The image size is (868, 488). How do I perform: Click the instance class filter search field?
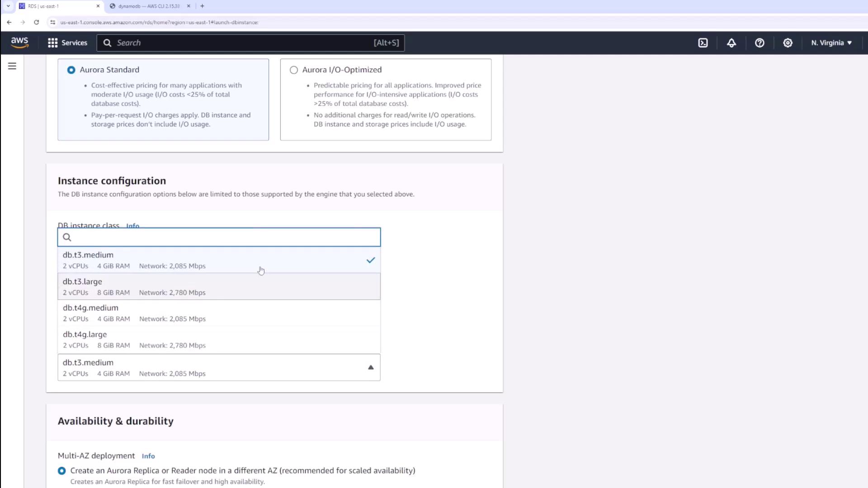coord(224,237)
